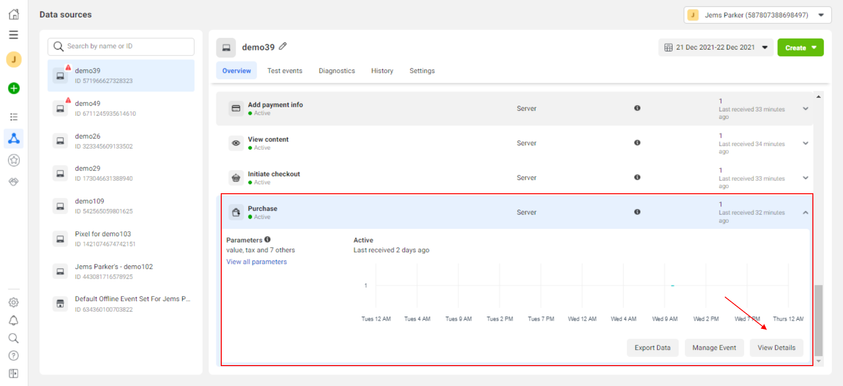Switch to the Settings tab
Viewport: 843px width, 386px height.
[422, 70]
